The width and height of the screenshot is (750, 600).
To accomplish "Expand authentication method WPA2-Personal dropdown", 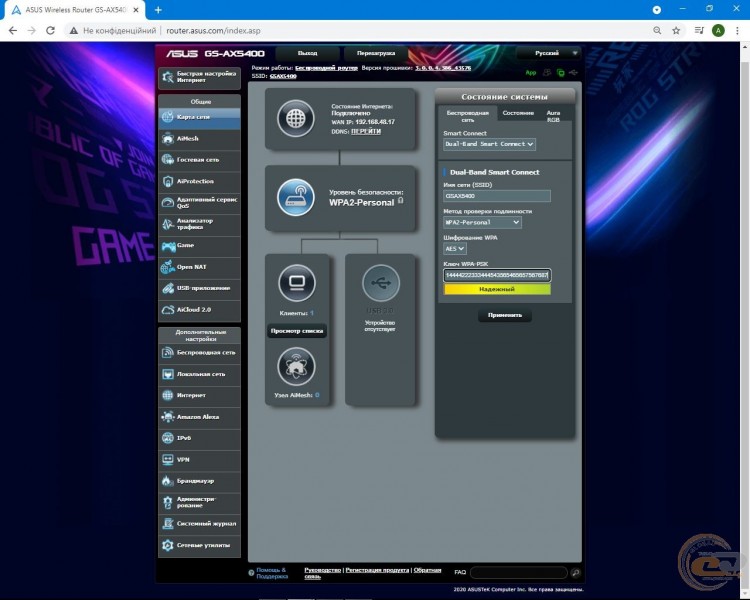I will [482, 222].
